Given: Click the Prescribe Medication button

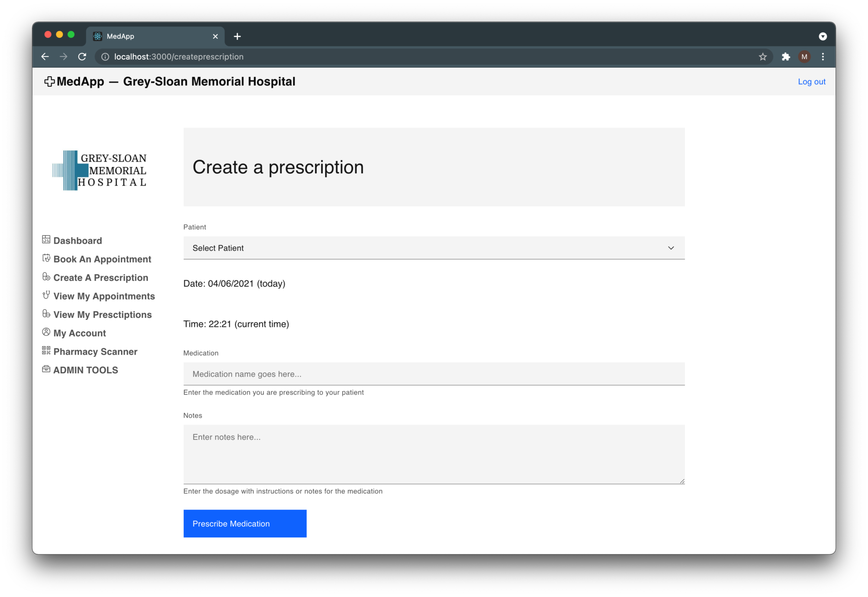Looking at the screenshot, I should [x=245, y=524].
